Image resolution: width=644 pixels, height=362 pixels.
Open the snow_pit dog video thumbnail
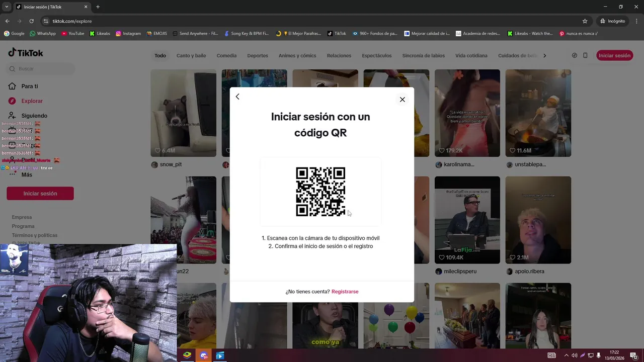tap(183, 113)
